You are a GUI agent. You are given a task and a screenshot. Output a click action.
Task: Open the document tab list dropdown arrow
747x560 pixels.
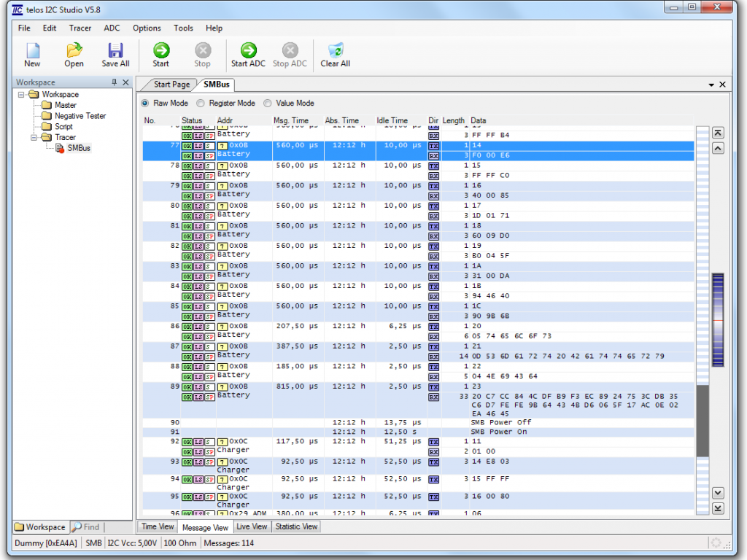click(711, 85)
